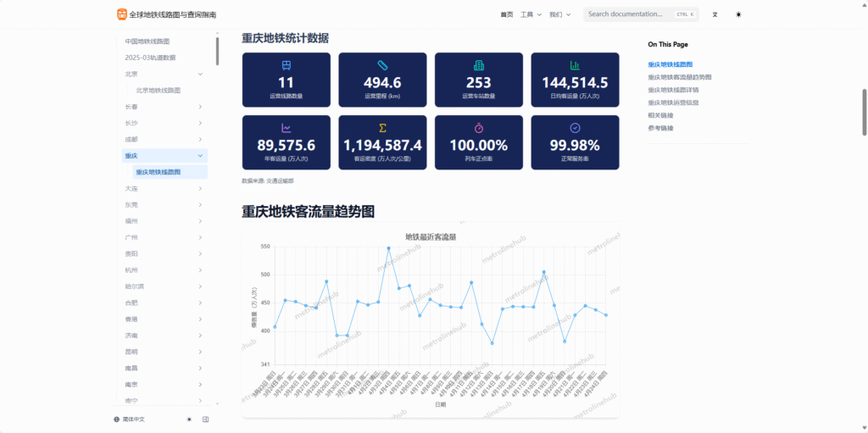Click the 地铁最近客流量 chart title
The image size is (868, 433).
tap(431, 237)
